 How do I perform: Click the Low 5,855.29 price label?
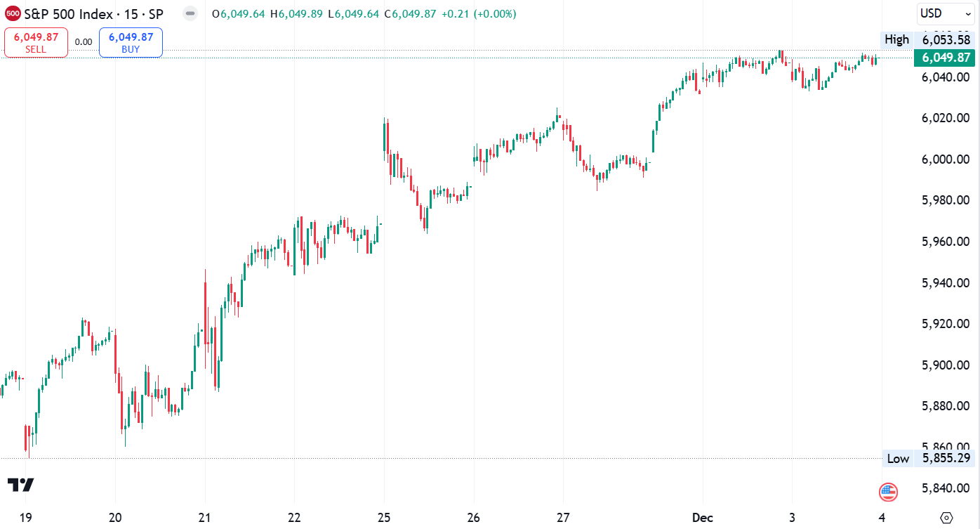928,458
